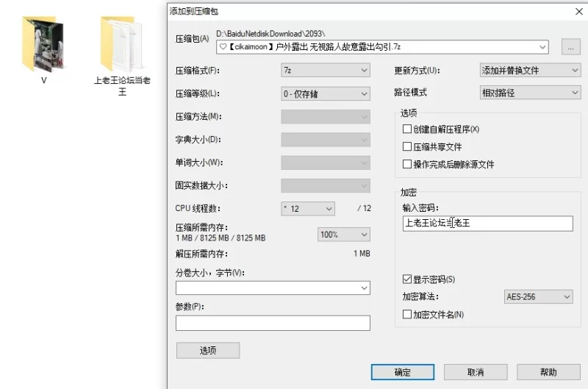This screenshot has width=588, height=389.
Task: Open the 加密算法 AES-256 dropdown
Action: coord(539,297)
